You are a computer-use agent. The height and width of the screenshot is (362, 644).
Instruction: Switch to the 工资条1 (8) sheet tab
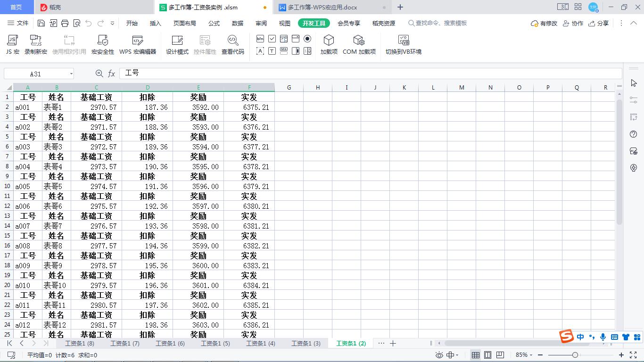click(79, 344)
